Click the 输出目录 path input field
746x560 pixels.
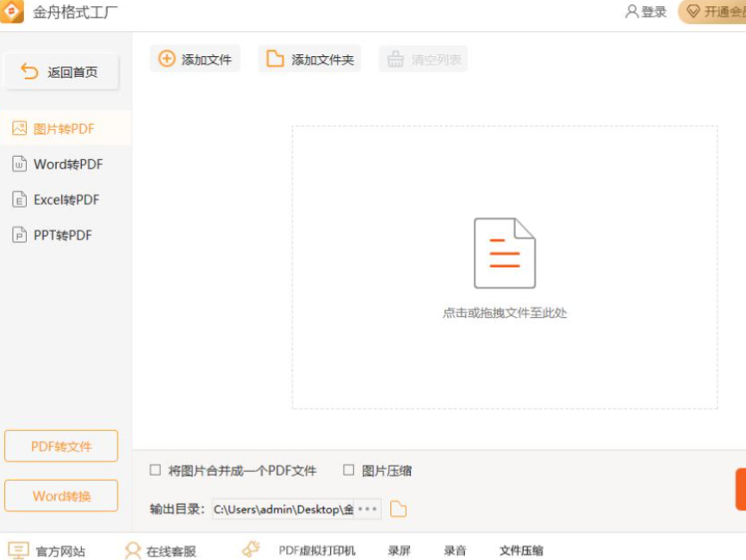click(x=283, y=509)
